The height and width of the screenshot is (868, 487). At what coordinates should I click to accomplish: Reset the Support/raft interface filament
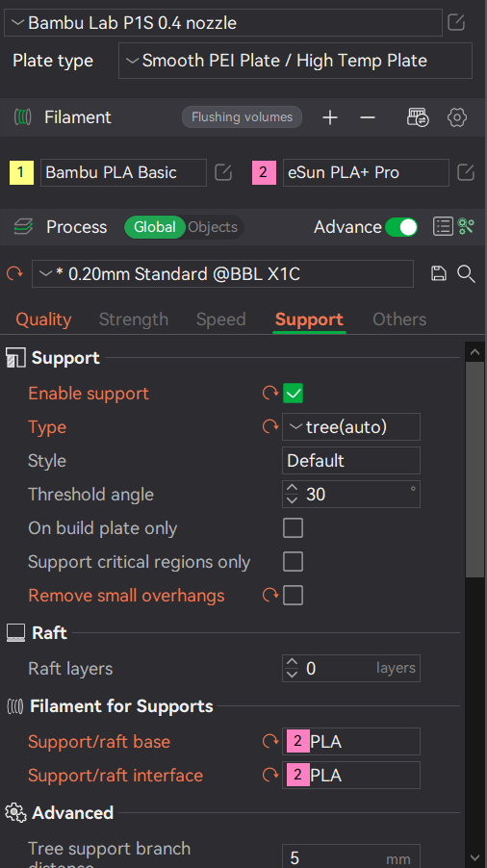pyautogui.click(x=270, y=775)
